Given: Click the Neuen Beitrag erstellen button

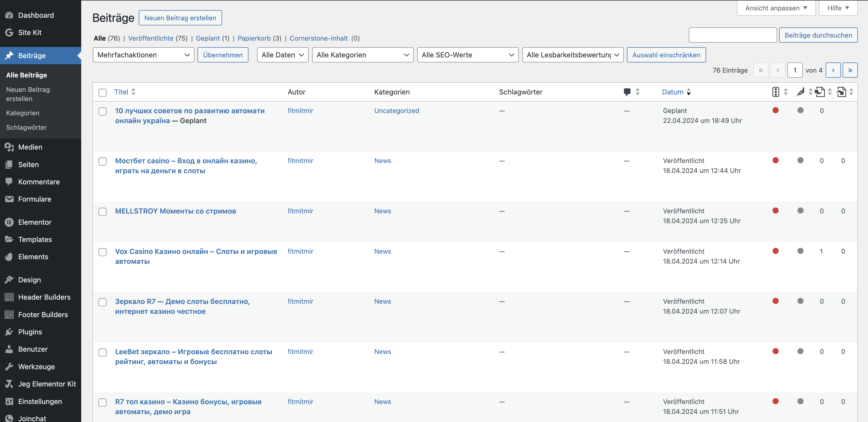Looking at the screenshot, I should pyautogui.click(x=180, y=18).
